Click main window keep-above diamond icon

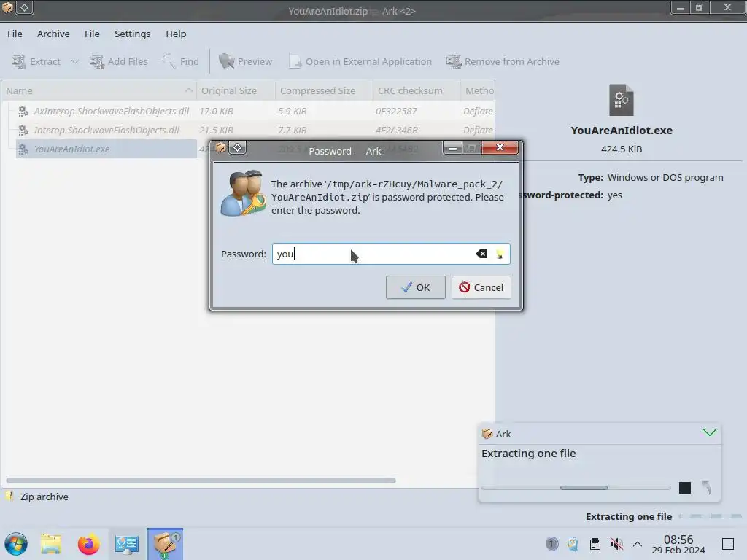(x=24, y=7)
